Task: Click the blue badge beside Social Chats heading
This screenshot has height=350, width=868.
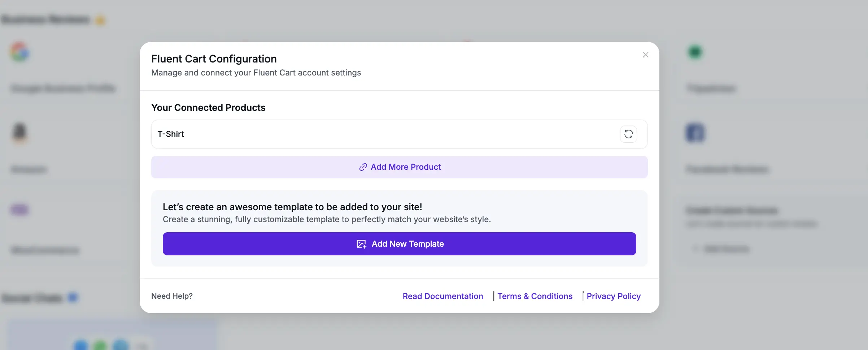Action: click(73, 297)
